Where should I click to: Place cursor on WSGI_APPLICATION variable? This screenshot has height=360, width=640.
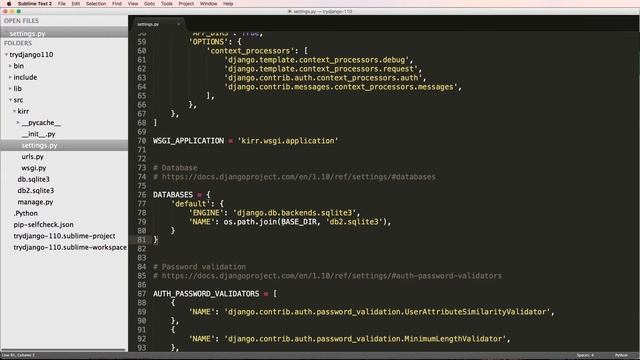coord(189,141)
